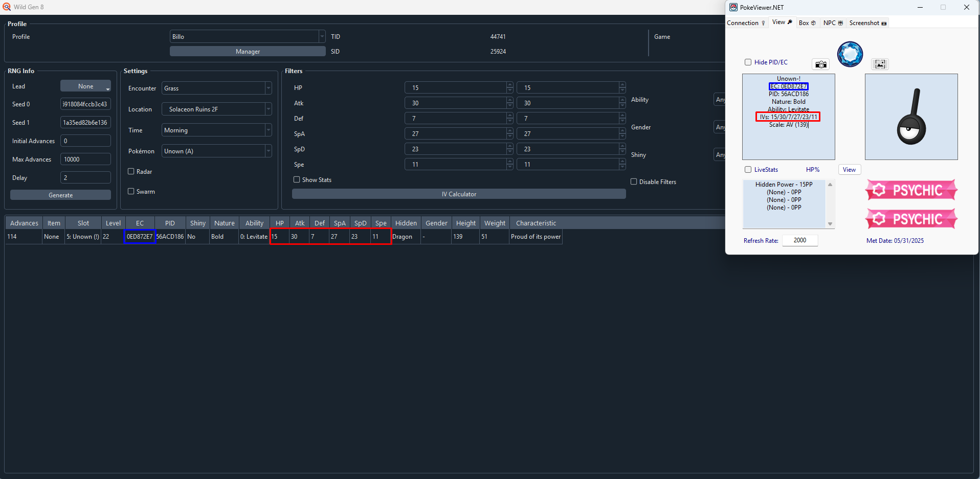Click the Hidden column header
The height and width of the screenshot is (479, 980).
(x=406, y=223)
